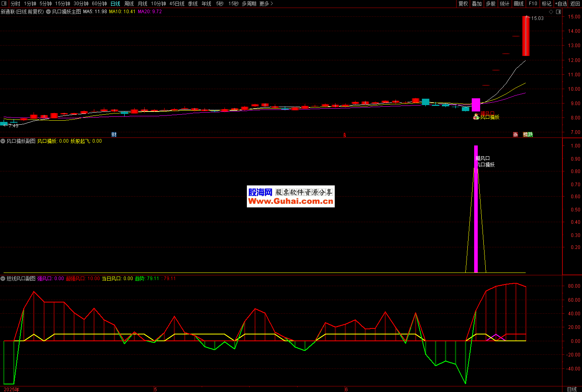This screenshot has width=582, height=392.
Task: Click the magenta signal bar in 风口擒妖副图
Action: pyautogui.click(x=476, y=209)
